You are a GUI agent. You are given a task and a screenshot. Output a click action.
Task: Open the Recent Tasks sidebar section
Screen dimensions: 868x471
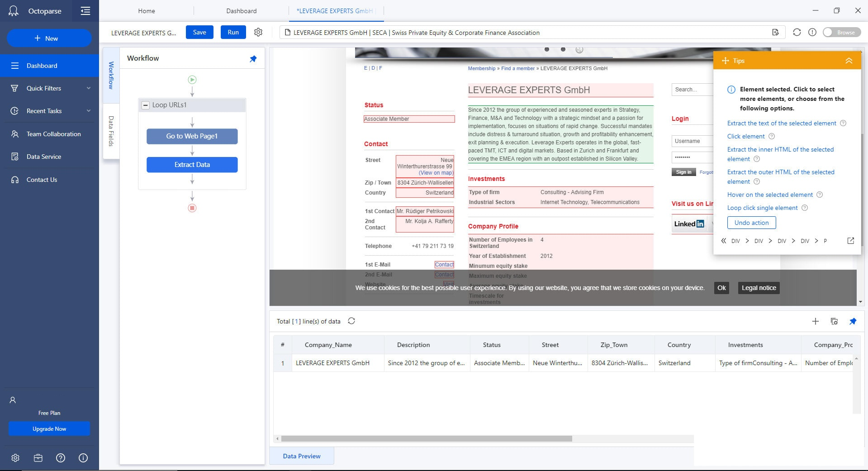[x=43, y=111]
